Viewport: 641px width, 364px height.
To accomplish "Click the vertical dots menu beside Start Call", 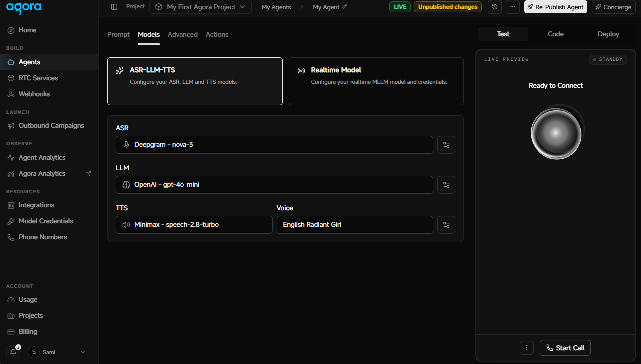I will click(x=527, y=348).
